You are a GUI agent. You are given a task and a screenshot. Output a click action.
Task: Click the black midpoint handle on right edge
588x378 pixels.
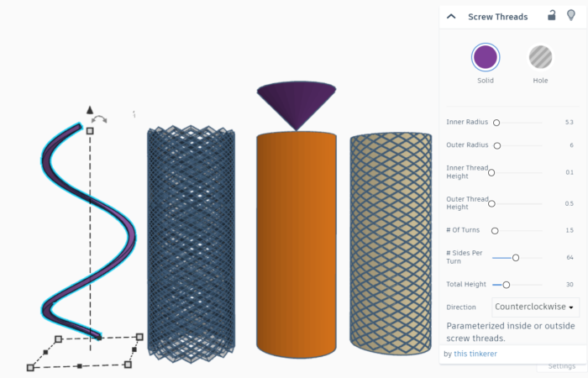pos(134,349)
